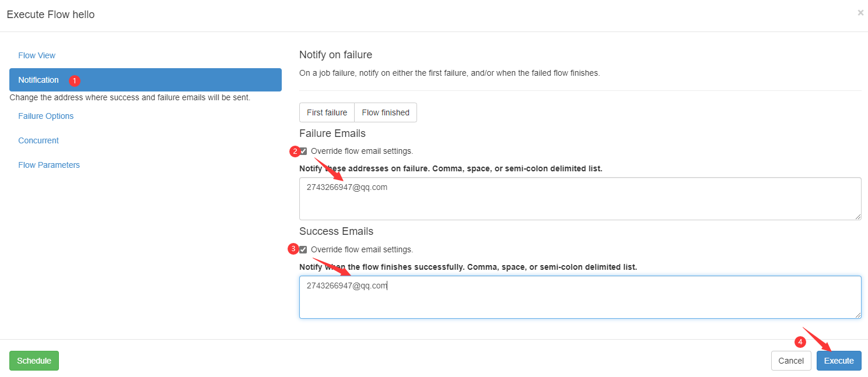Toggle override checkbox under Failure Emails

click(x=303, y=151)
